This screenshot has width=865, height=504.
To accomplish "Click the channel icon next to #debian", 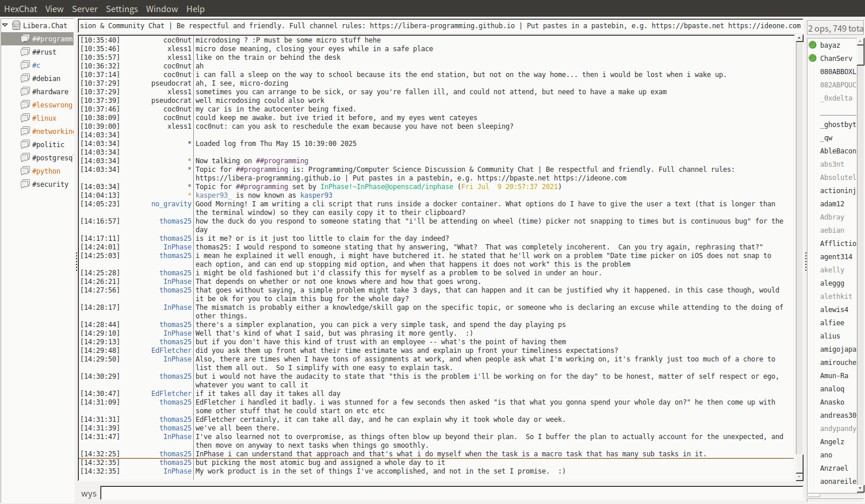I will [x=25, y=78].
